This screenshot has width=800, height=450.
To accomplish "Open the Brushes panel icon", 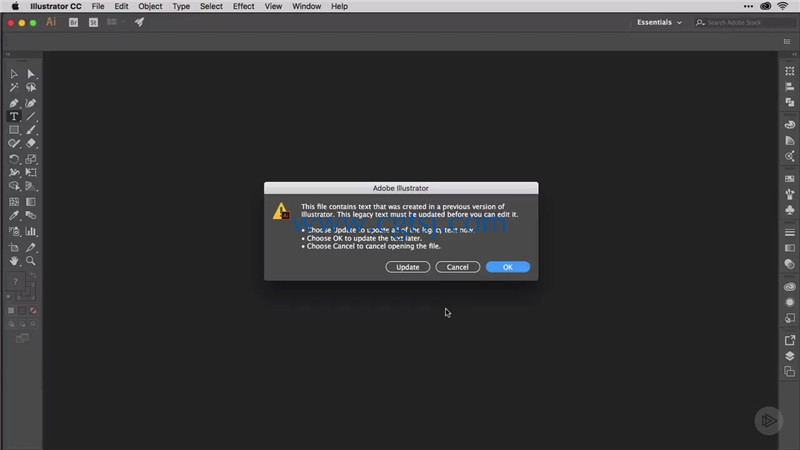I will point(790,194).
